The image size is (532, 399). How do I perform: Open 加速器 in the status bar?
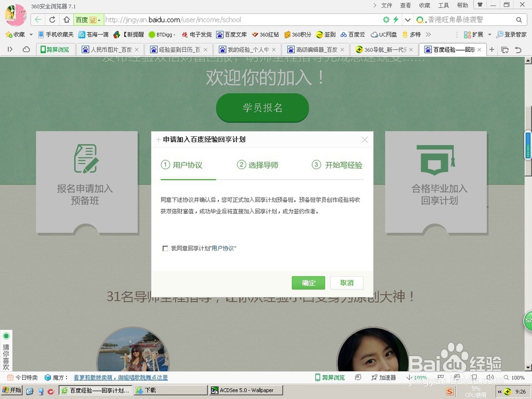pos(384,377)
